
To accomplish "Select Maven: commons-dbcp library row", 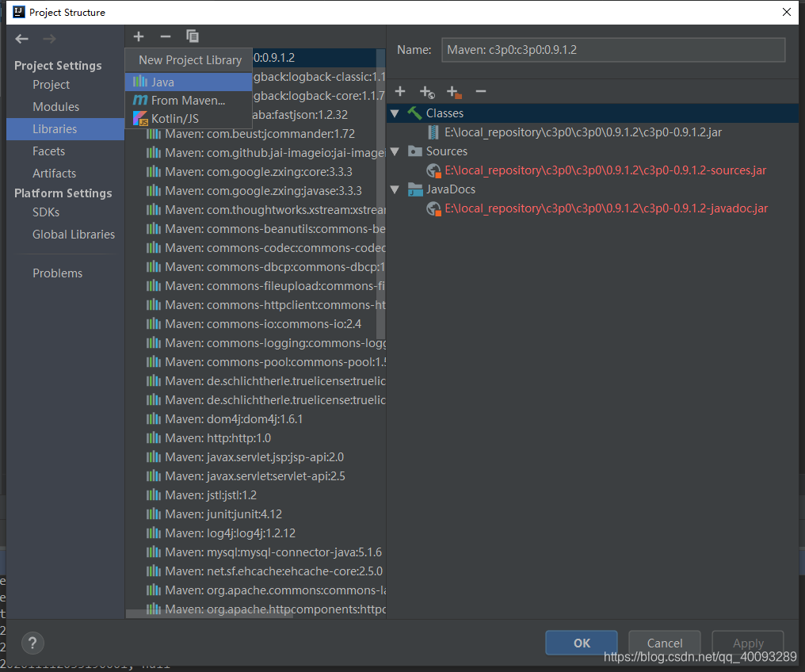I will pos(256,267).
